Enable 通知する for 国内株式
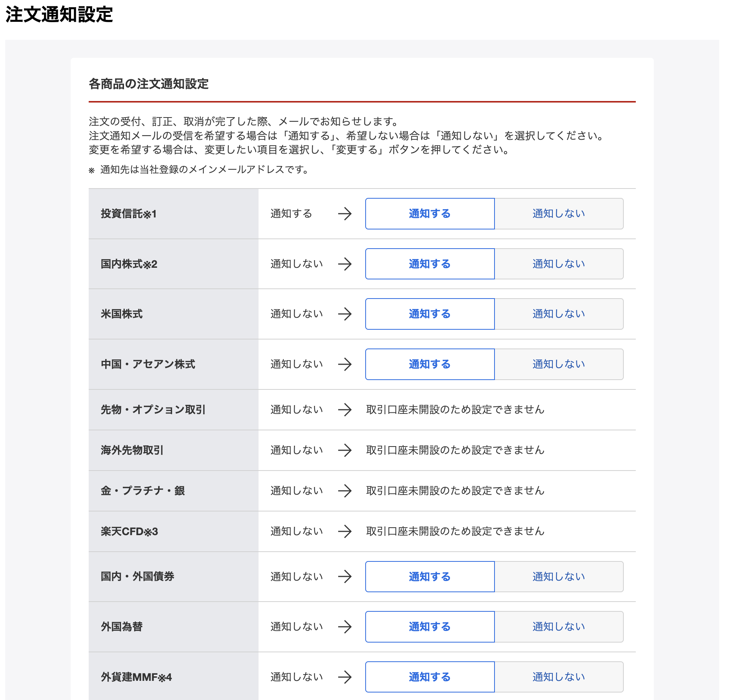Screen dimensions: 732x700 (430, 264)
